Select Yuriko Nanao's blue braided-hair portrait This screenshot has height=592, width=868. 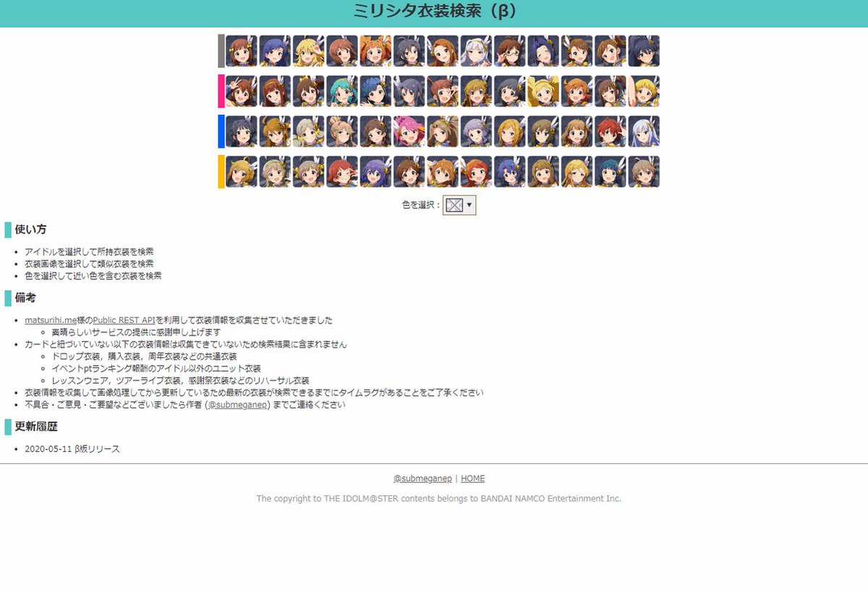[375, 91]
